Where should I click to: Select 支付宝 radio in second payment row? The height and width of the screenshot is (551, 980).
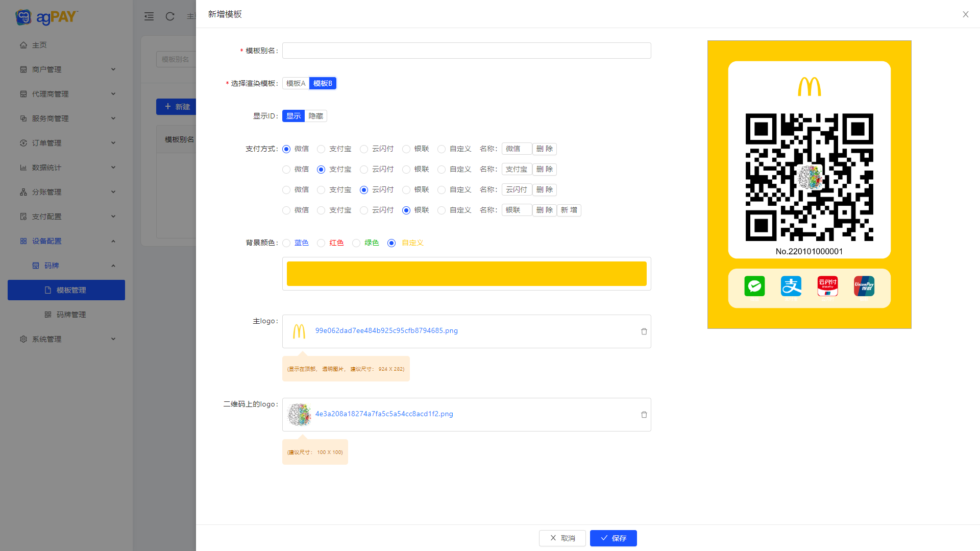tap(321, 170)
